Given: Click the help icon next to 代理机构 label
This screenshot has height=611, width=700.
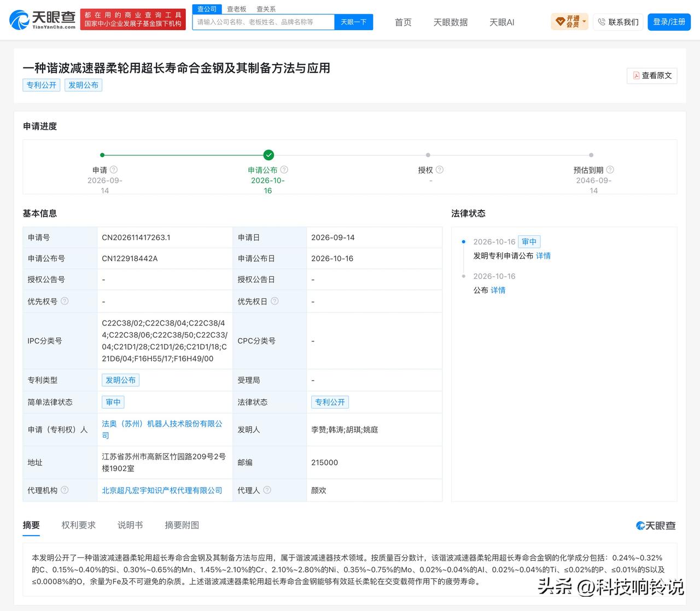Looking at the screenshot, I should (65, 490).
